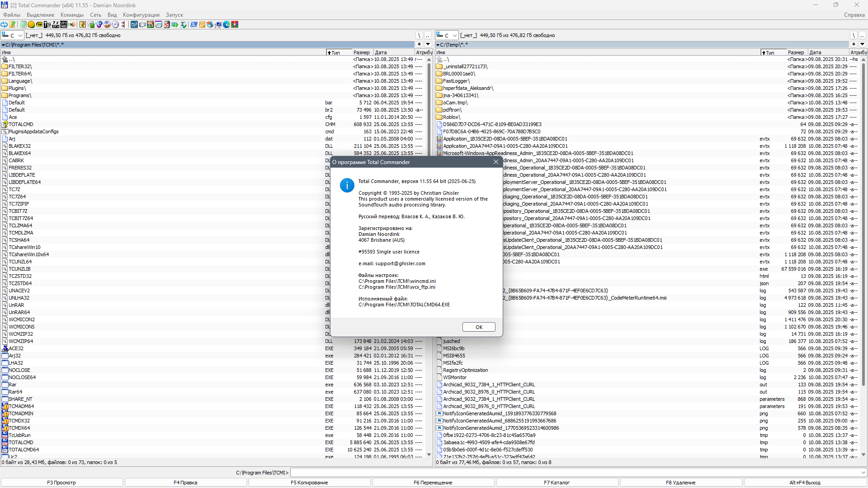Select Roblox folder in right panel
Image resolution: width=868 pixels, height=488 pixels.
647,117
